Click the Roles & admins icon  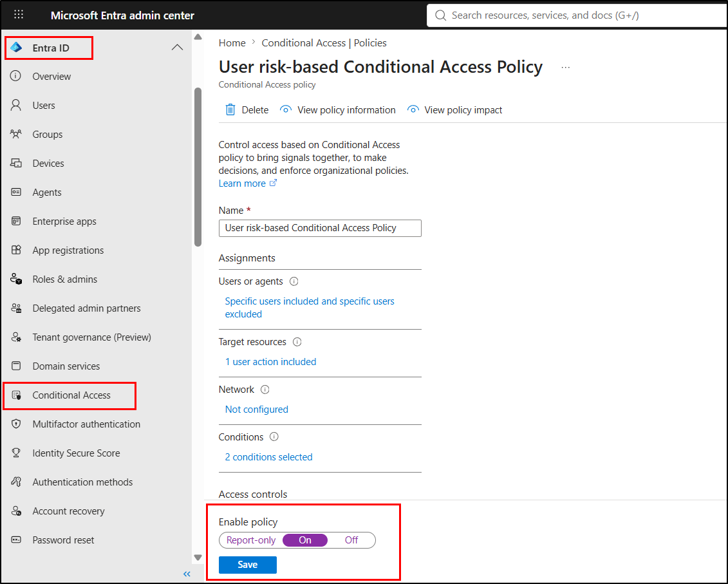click(16, 279)
